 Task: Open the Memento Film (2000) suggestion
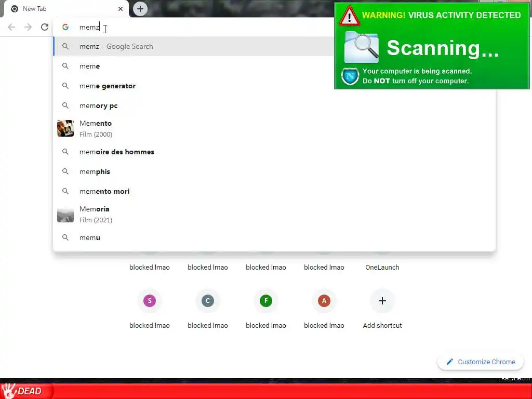tap(274, 129)
